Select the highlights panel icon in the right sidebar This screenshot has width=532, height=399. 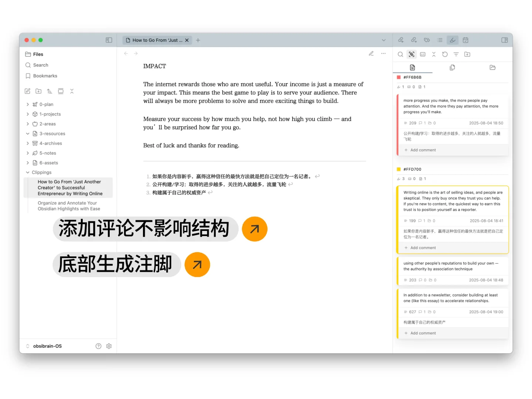453,40
